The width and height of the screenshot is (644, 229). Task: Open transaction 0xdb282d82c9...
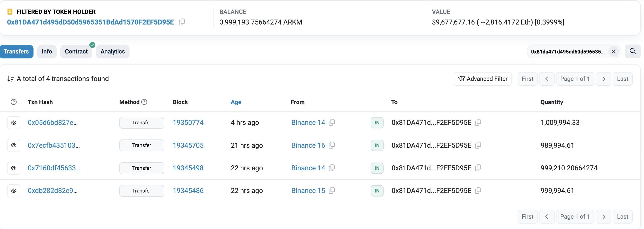tap(53, 191)
